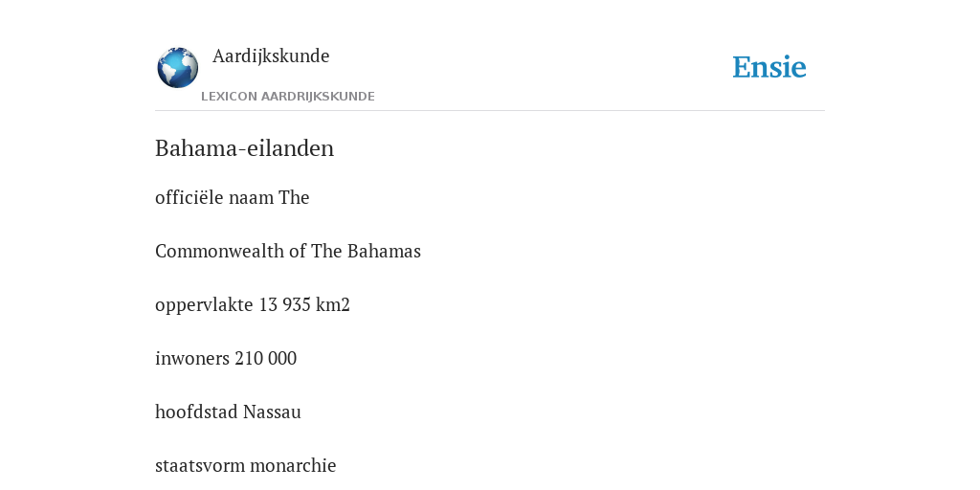
Task: Click the word oppervlakte
Action: [x=204, y=305]
